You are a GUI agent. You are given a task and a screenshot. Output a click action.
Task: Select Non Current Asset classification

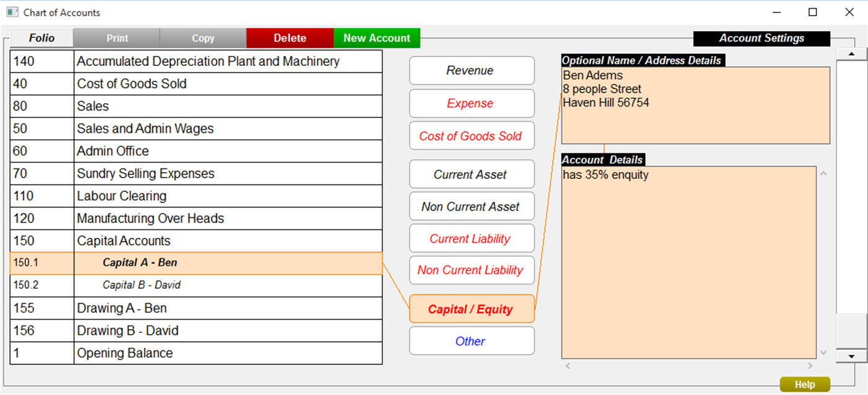pyautogui.click(x=472, y=206)
